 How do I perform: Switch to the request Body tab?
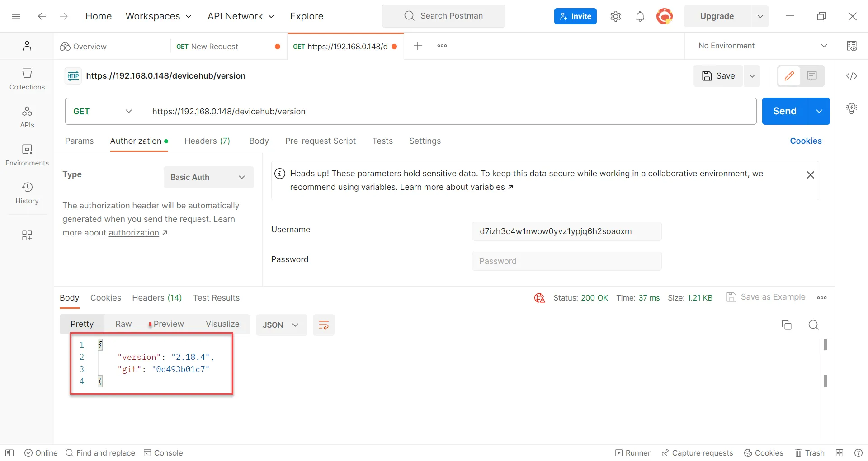pos(259,141)
